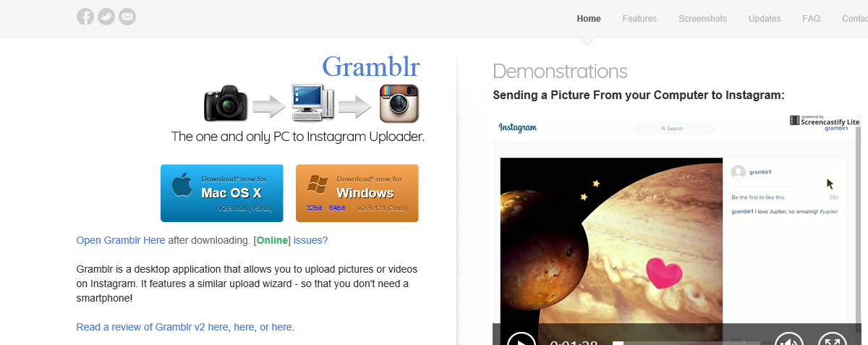Open the Twitter bird icon
The image size is (868, 345).
coord(106,16)
